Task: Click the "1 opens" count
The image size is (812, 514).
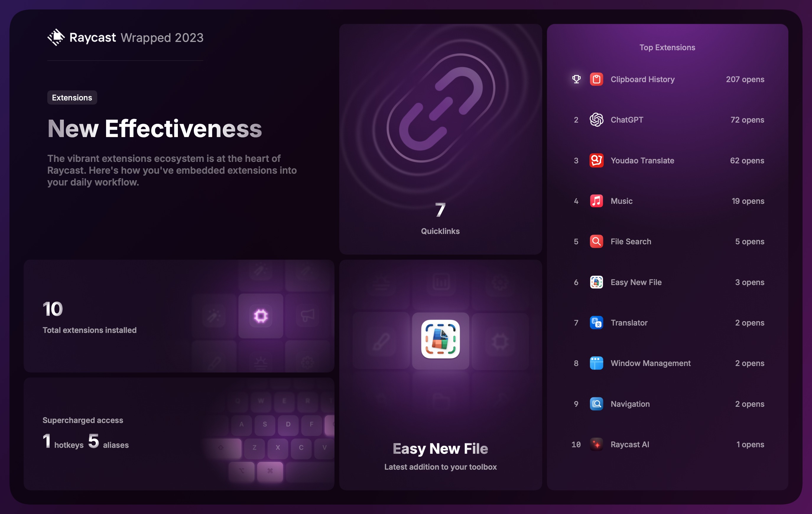Action: (750, 444)
